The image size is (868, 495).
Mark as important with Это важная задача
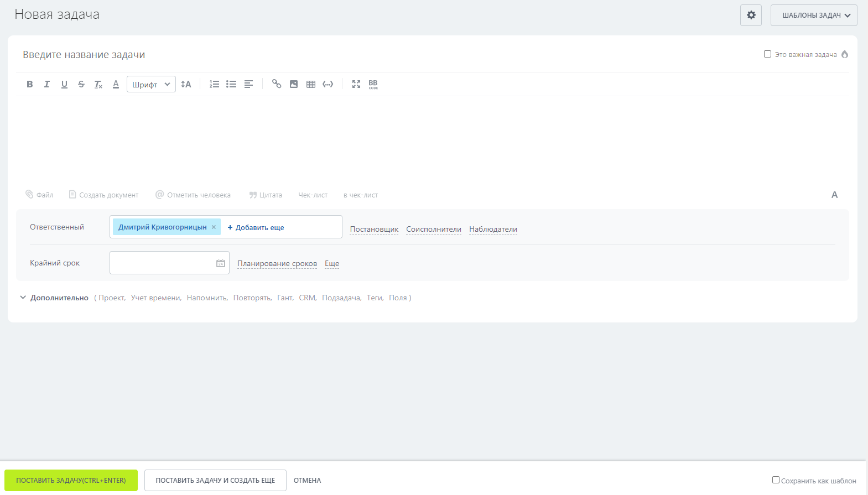[x=767, y=54]
